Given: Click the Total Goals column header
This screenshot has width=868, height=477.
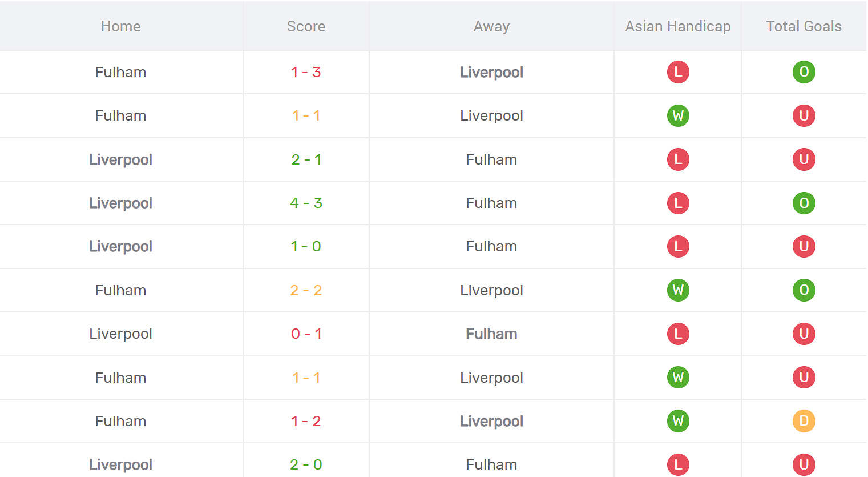Looking at the screenshot, I should coord(804,26).
